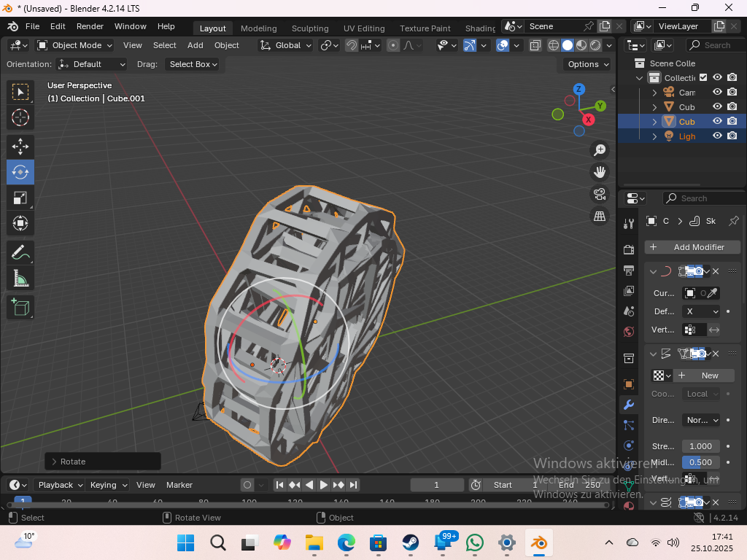Open the Global orientation dropdown
Image resolution: width=747 pixels, height=560 pixels.
[286, 45]
